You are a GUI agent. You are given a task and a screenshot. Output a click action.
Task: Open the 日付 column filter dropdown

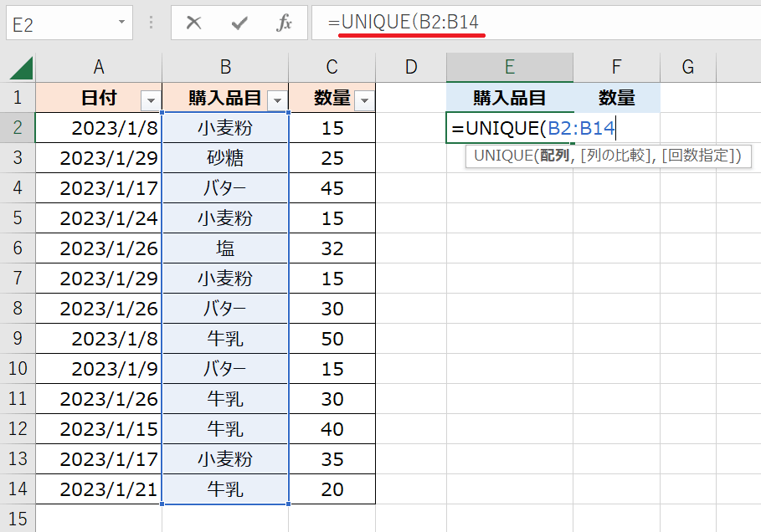pyautogui.click(x=151, y=100)
